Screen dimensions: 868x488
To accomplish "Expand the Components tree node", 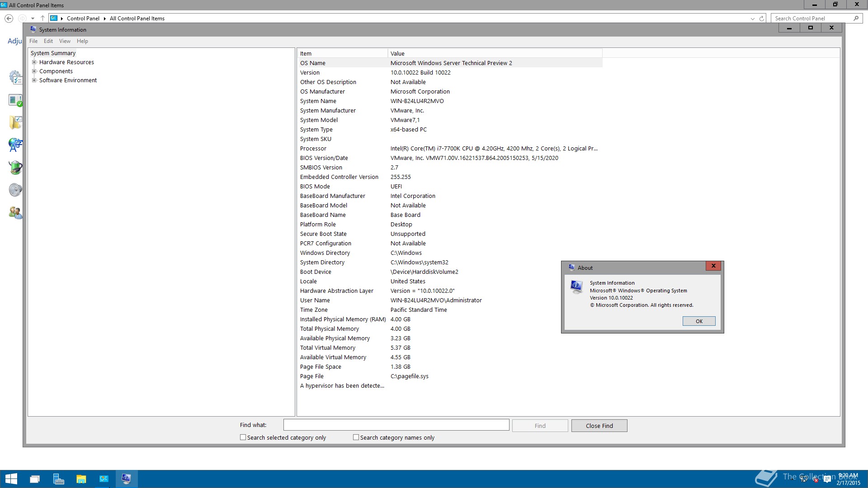I will (x=34, y=71).
